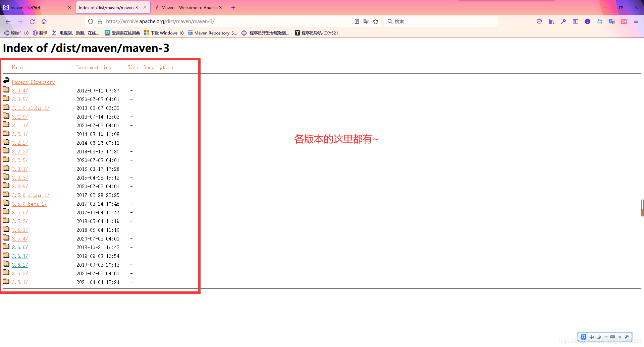The height and width of the screenshot is (347, 644).
Task: Click the 搜索 search box
Action: pyautogui.click(x=441, y=21)
